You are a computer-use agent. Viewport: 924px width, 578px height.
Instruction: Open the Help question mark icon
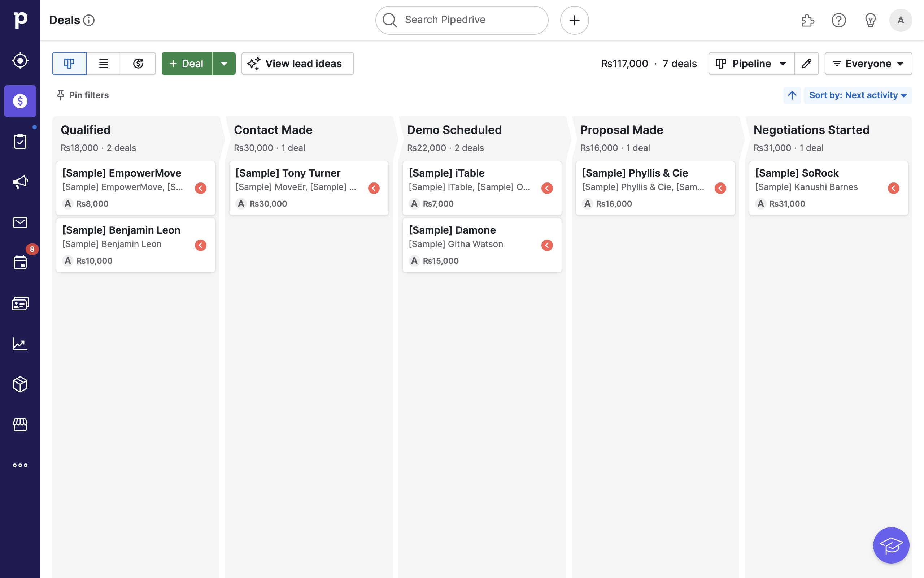838,20
